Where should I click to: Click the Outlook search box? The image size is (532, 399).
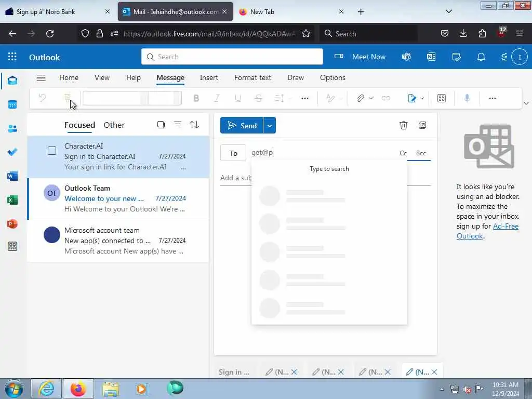pos(232,57)
